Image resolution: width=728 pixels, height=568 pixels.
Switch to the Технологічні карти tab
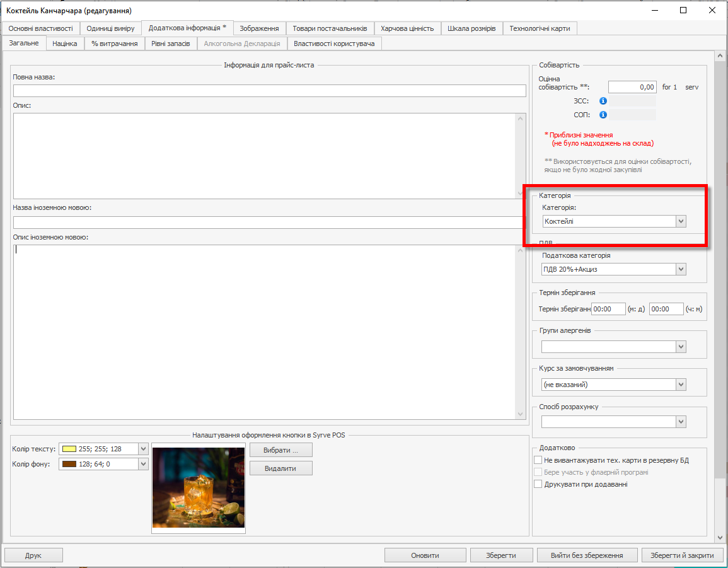tap(540, 28)
